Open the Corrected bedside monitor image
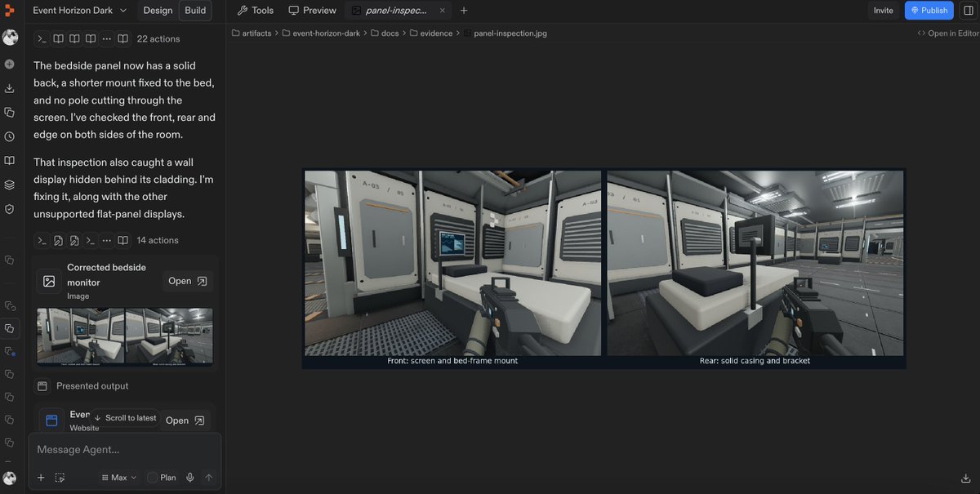 coord(187,281)
